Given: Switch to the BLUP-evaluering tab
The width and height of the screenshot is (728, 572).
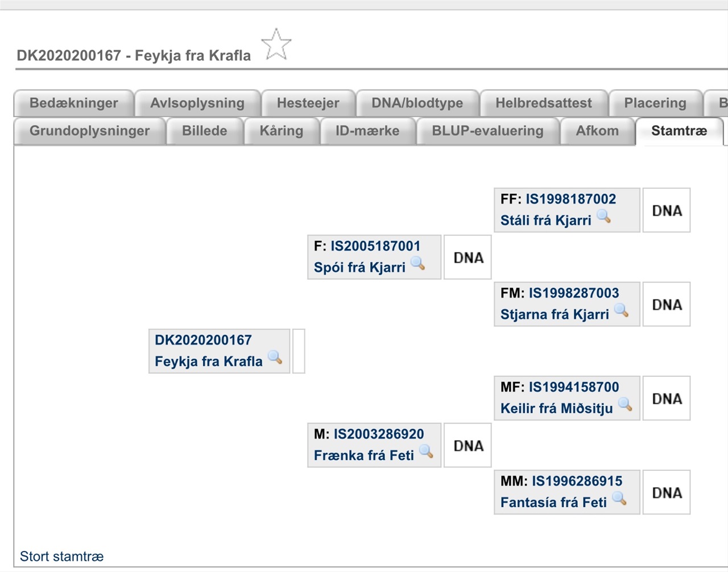Looking at the screenshot, I should tap(488, 131).
